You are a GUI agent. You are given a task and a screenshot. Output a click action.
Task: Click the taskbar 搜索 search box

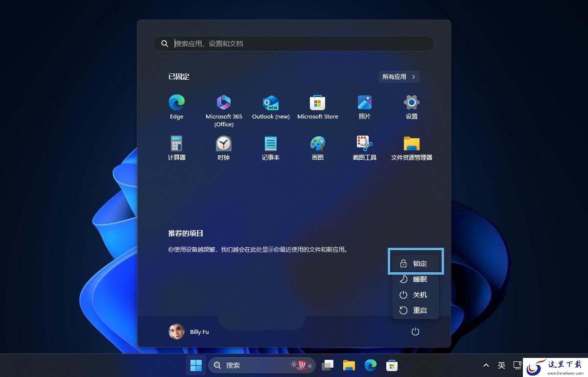[x=262, y=365]
